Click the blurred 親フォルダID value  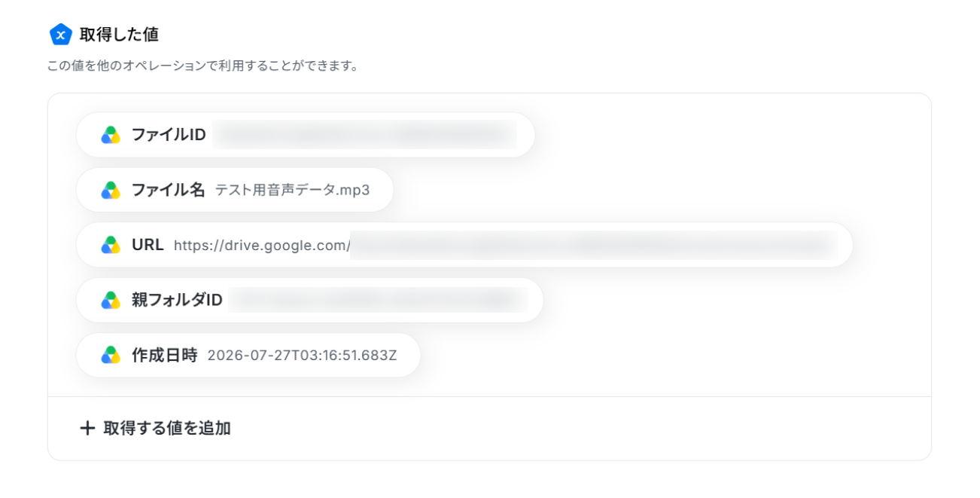[378, 300]
